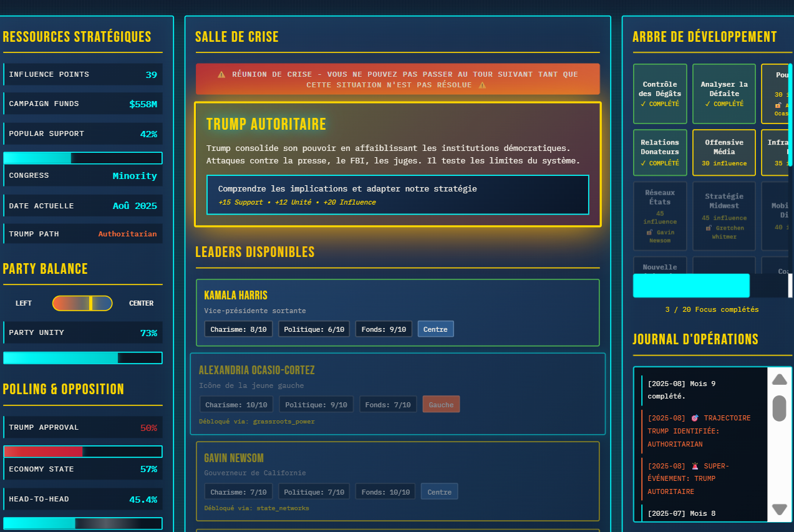Click Gavin Newsom's Centre tag
The image size is (794, 532).
click(x=439, y=491)
